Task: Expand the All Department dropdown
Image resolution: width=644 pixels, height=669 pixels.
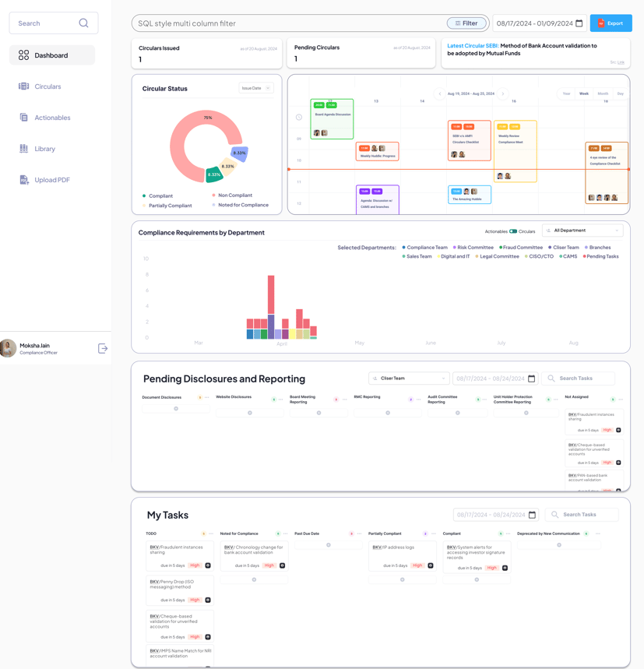Action: [582, 231]
